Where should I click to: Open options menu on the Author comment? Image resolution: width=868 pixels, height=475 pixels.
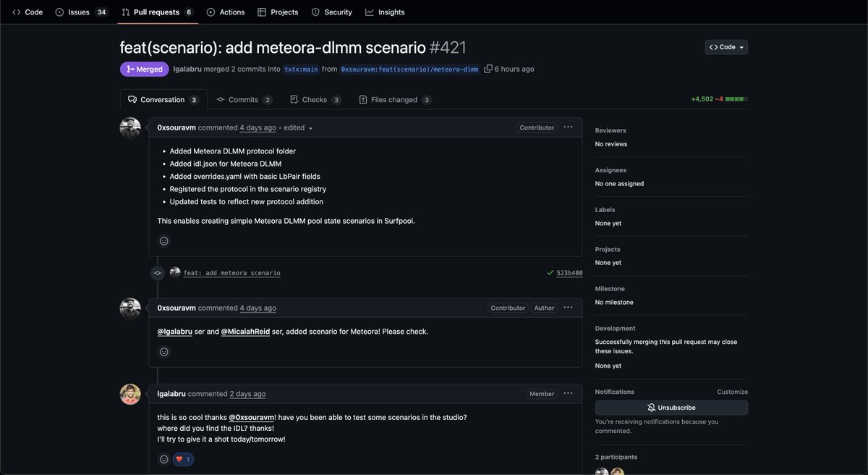click(568, 308)
